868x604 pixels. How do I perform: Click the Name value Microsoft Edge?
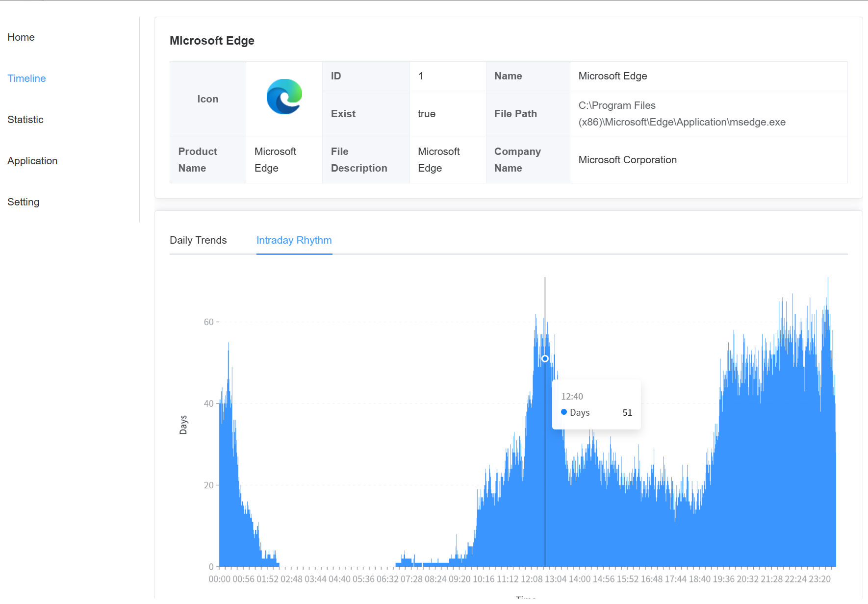[613, 76]
